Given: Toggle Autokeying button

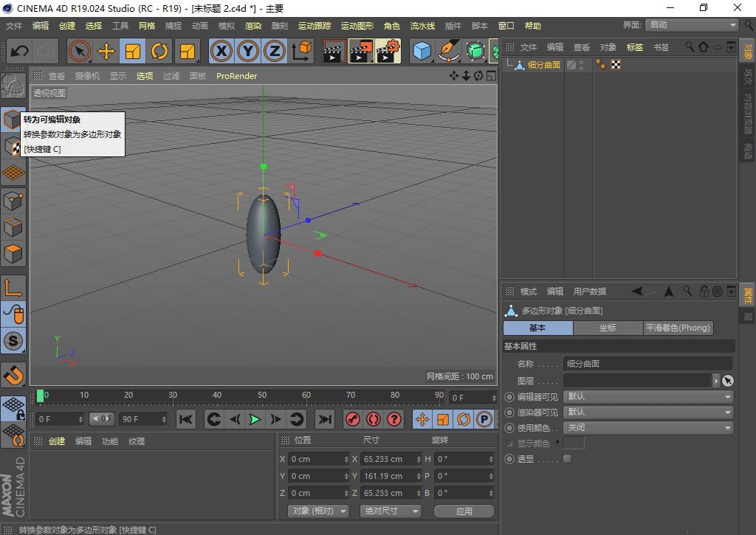Looking at the screenshot, I should 373,419.
